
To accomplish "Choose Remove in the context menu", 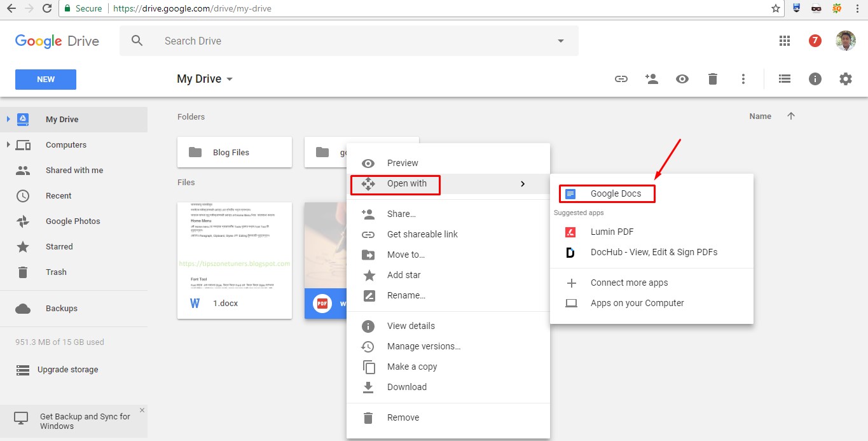I will click(448, 417).
